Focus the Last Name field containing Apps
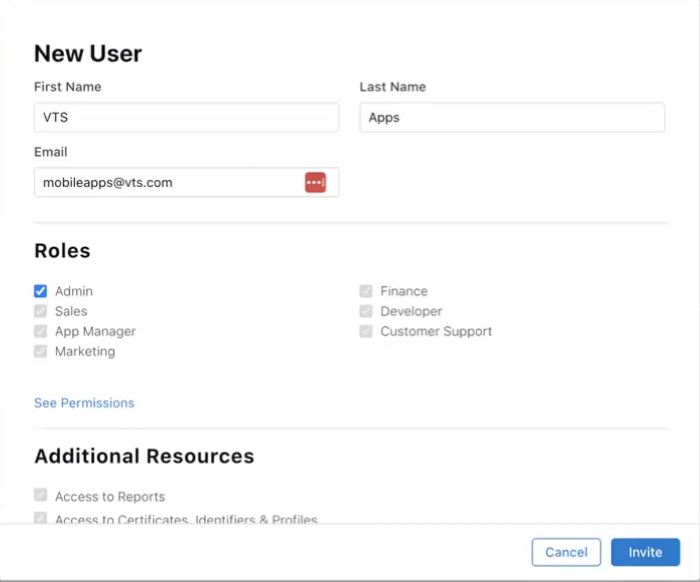The width and height of the screenshot is (700, 582). (512, 117)
